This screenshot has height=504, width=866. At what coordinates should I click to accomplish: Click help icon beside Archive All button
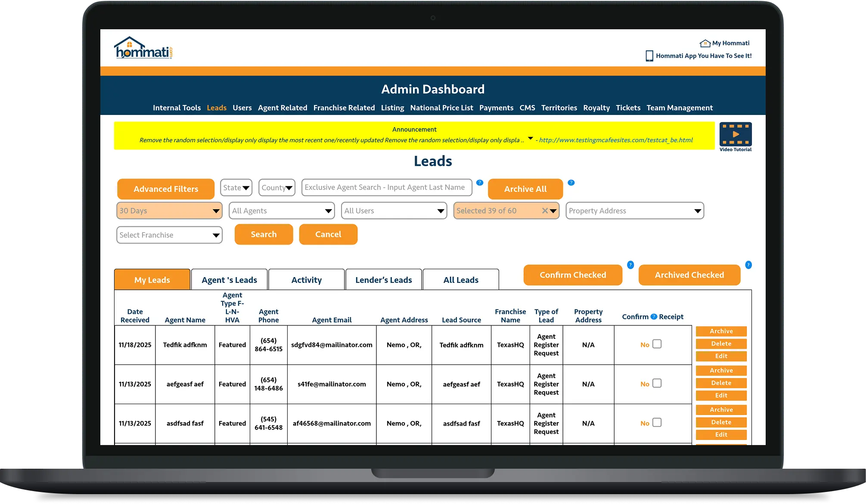(x=571, y=182)
